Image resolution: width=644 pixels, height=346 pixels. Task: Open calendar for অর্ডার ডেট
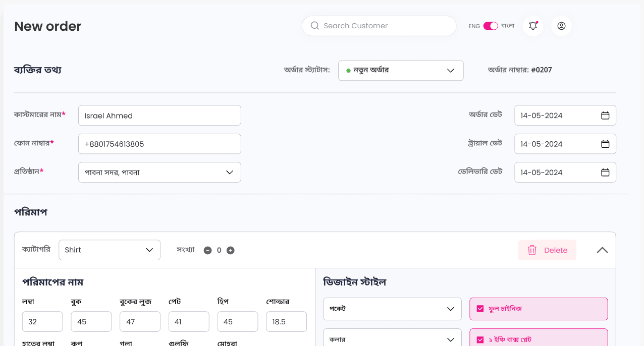pyautogui.click(x=605, y=116)
